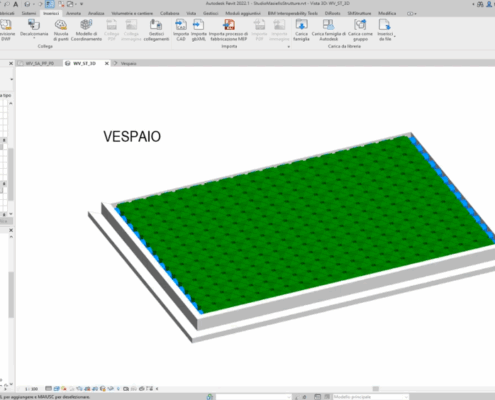This screenshot has width=495, height=400.
Task: Select Modello di Coordinamento tool
Action: click(86, 30)
